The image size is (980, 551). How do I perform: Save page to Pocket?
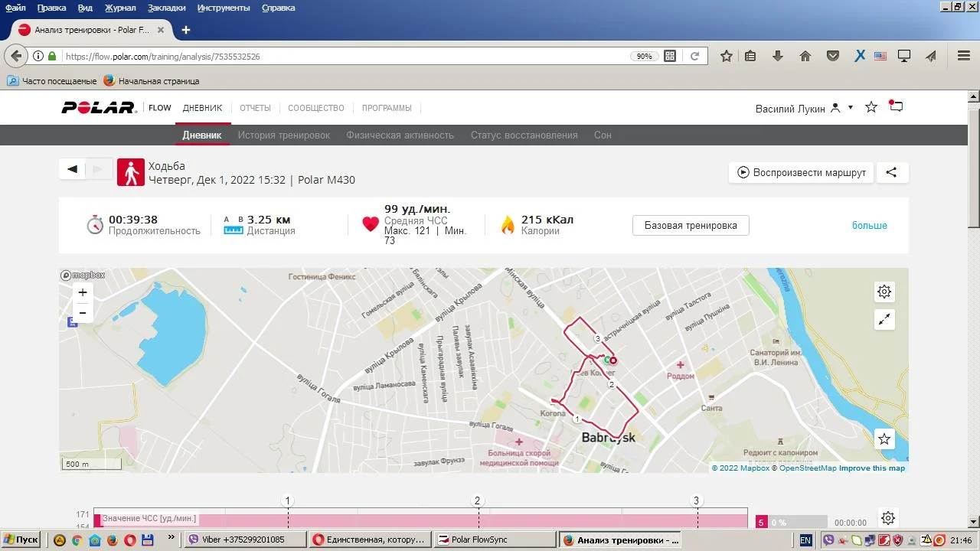(833, 56)
